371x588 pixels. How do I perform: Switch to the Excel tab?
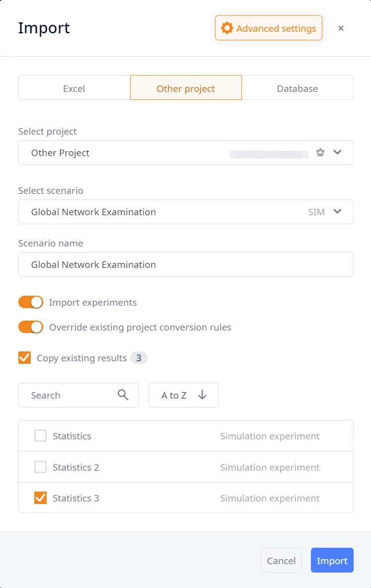[x=74, y=88]
